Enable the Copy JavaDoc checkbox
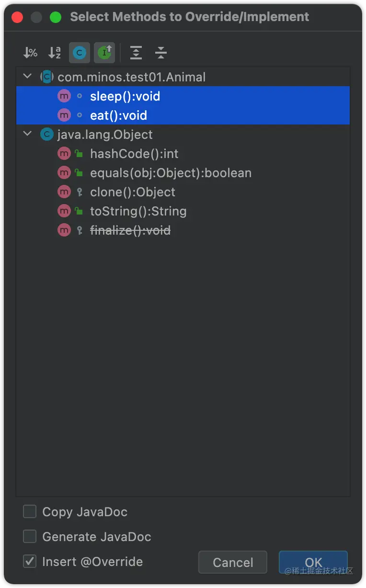Viewport: 366px width, 588px height. pyautogui.click(x=30, y=512)
